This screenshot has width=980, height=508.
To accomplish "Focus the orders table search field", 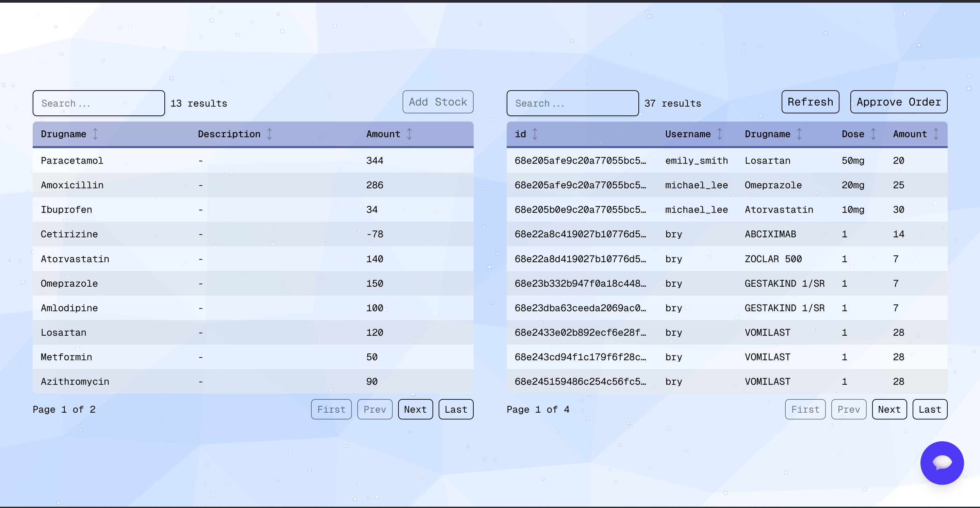I will tap(572, 103).
